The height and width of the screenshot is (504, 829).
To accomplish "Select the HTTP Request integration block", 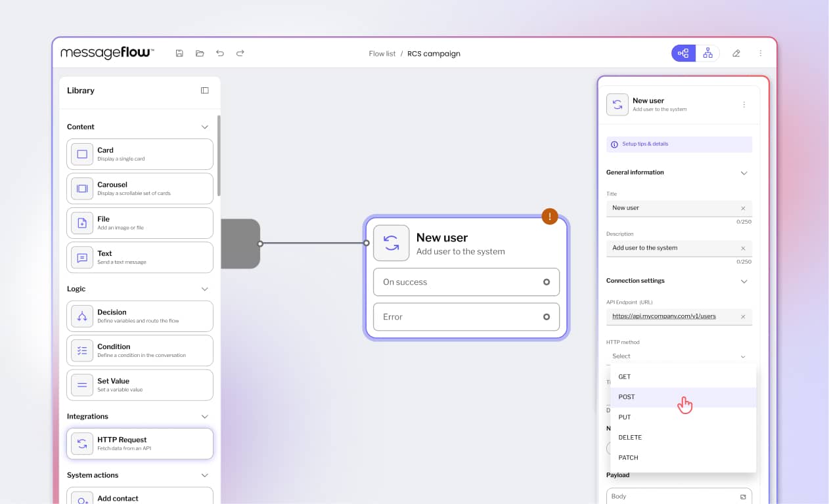I will pos(140,444).
